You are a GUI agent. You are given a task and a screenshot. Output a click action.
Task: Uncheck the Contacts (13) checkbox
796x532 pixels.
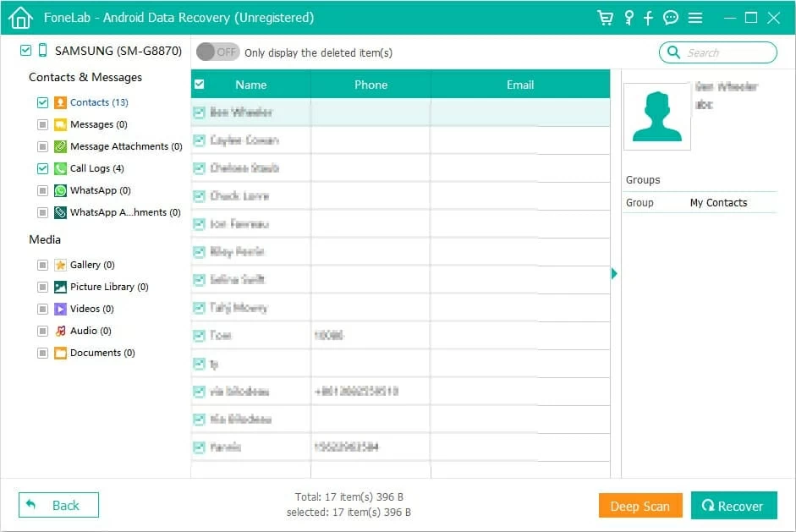[x=42, y=102]
